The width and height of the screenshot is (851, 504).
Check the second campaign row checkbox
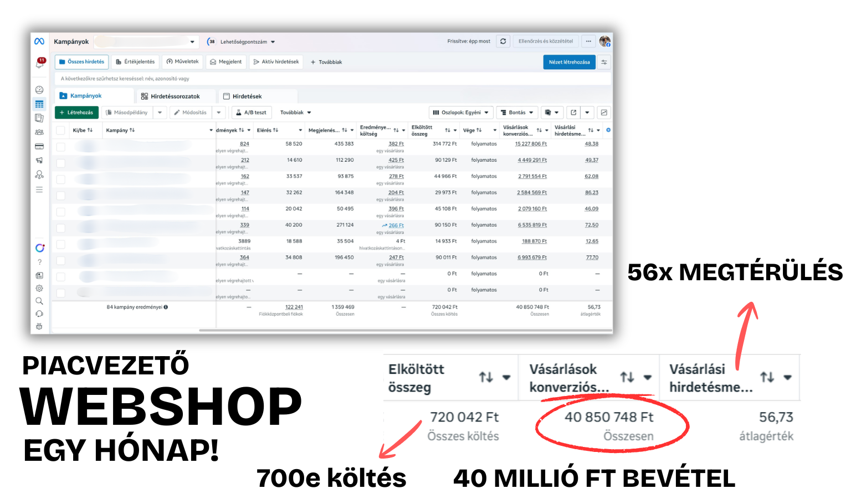coord(61,163)
